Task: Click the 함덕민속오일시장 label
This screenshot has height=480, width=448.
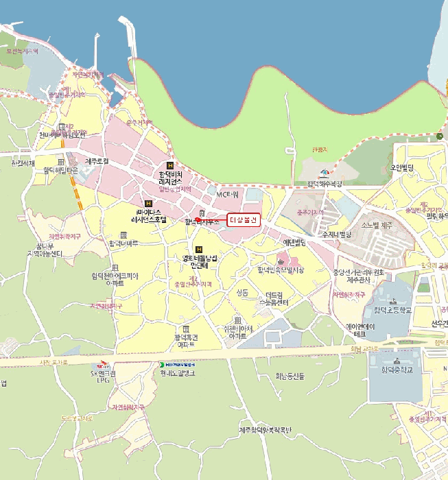Action: pos(281,269)
